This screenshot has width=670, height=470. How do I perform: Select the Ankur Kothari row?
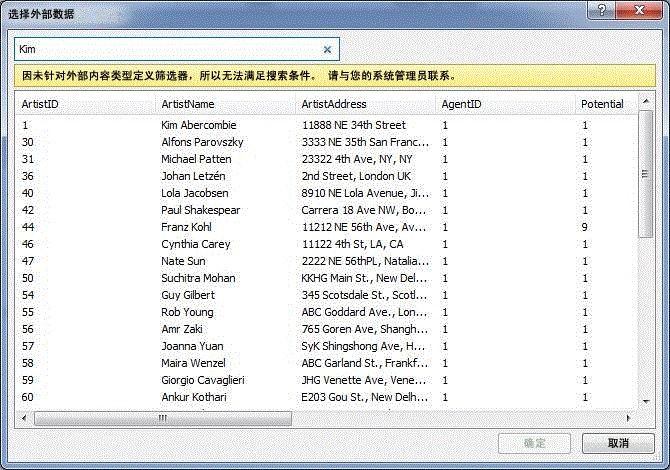click(327, 397)
